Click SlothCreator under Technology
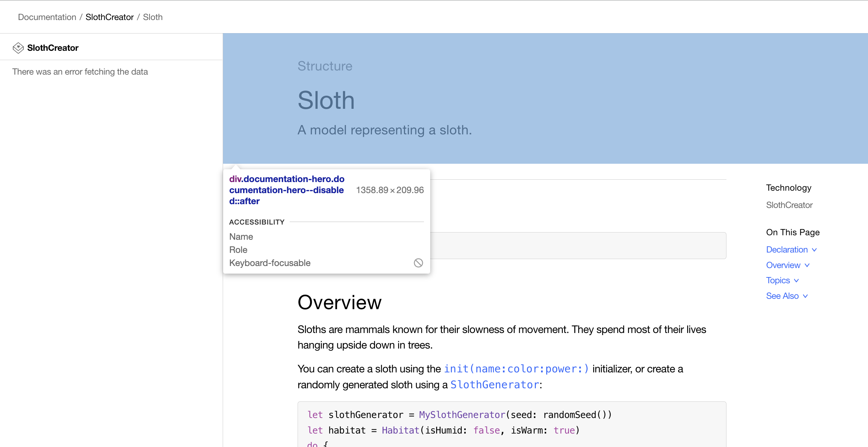This screenshot has height=447, width=868. point(789,205)
